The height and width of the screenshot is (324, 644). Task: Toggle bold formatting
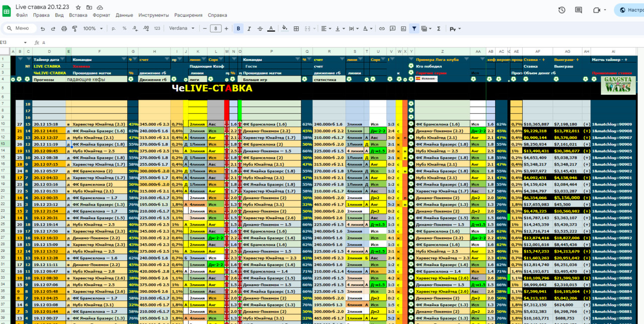click(238, 29)
